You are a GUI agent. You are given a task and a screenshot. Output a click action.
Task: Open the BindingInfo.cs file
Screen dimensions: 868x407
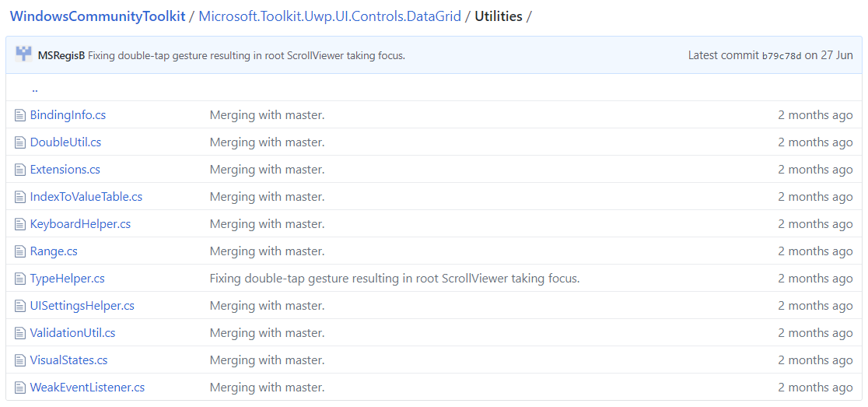click(x=68, y=115)
